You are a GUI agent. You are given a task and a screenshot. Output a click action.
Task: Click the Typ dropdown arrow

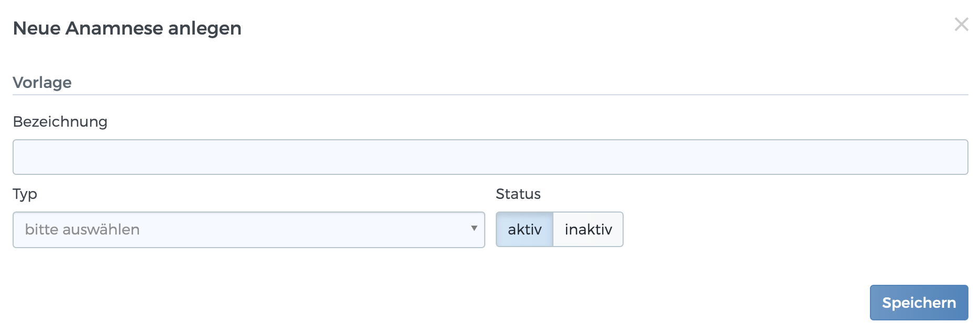(x=474, y=229)
